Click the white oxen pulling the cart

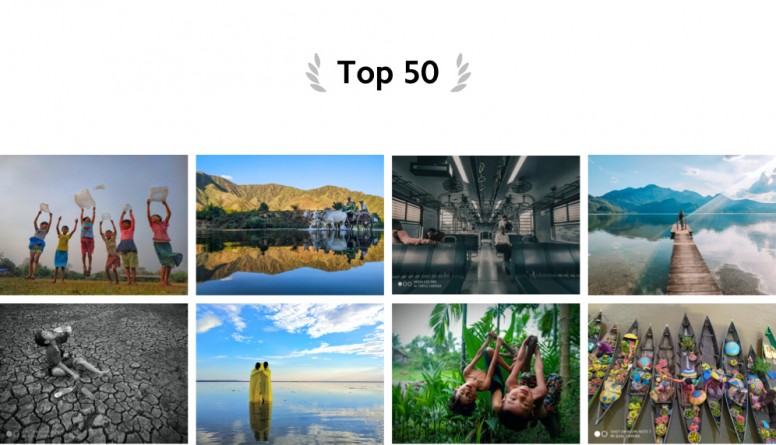click(328, 219)
